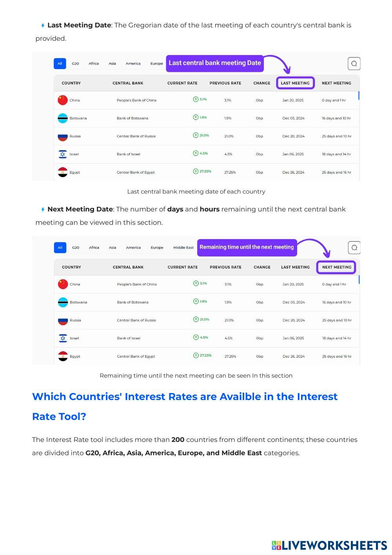Click highlighted LAST MEETING column header

(x=295, y=83)
